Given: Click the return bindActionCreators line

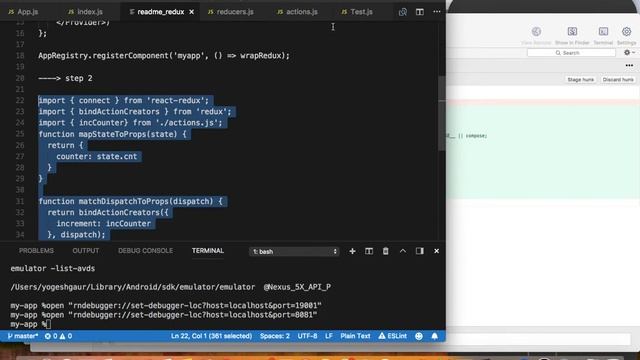Looking at the screenshot, I should 108,212.
